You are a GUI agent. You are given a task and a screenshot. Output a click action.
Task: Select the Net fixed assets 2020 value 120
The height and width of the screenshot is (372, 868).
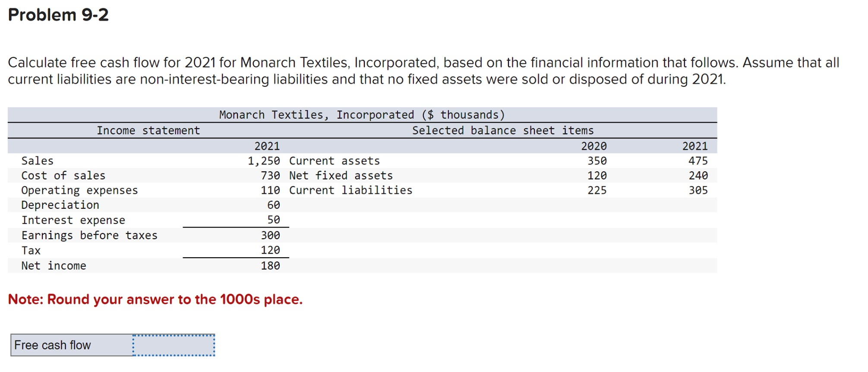[598, 175]
